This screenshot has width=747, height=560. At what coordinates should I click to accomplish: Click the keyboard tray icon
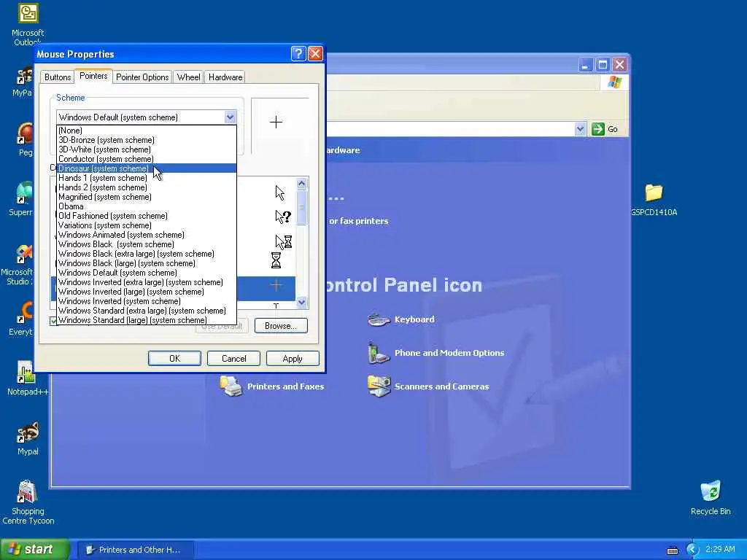(x=673, y=551)
